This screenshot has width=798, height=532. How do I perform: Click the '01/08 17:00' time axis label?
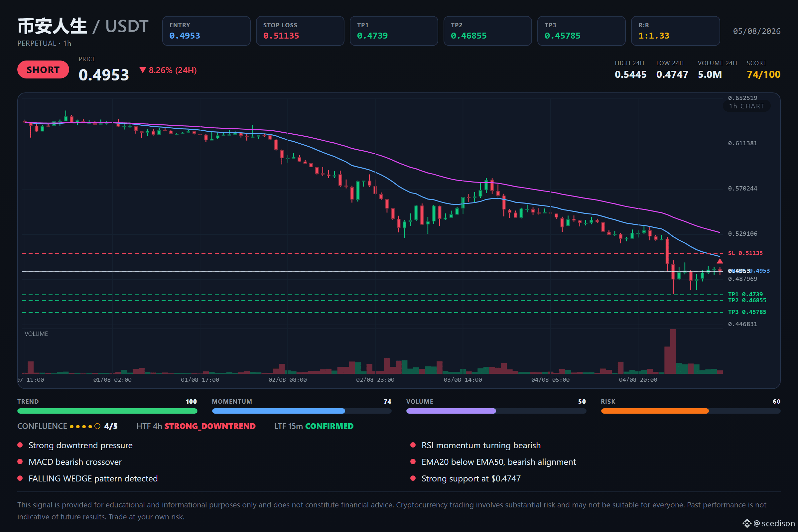[x=200, y=380]
